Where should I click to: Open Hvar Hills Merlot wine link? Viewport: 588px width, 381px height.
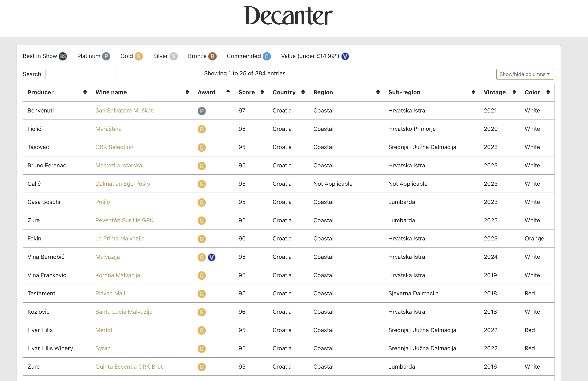(104, 330)
